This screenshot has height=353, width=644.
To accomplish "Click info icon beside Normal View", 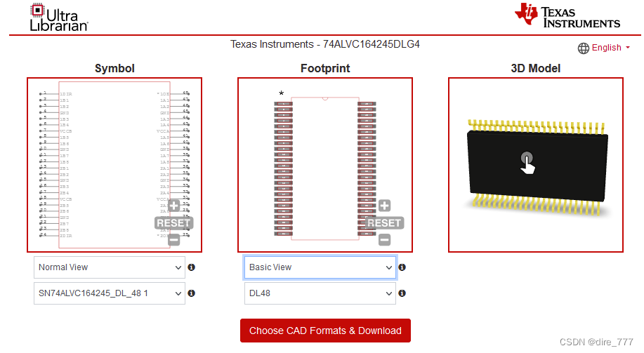I will click(x=192, y=267).
